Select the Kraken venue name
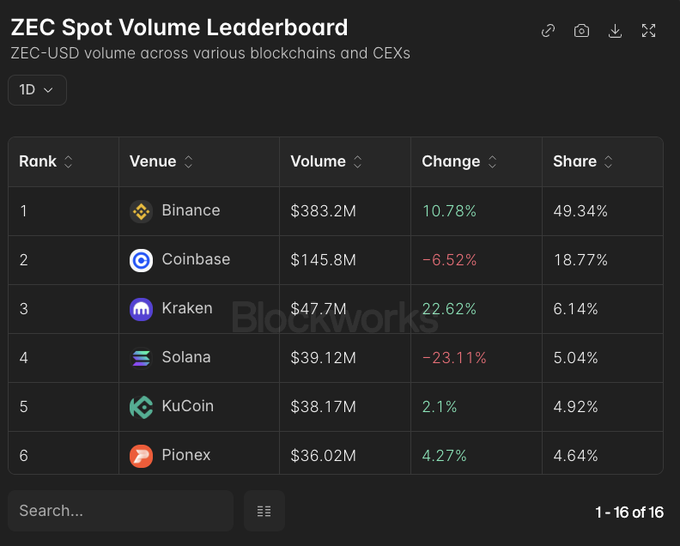Image resolution: width=680 pixels, height=546 pixels. click(x=187, y=308)
